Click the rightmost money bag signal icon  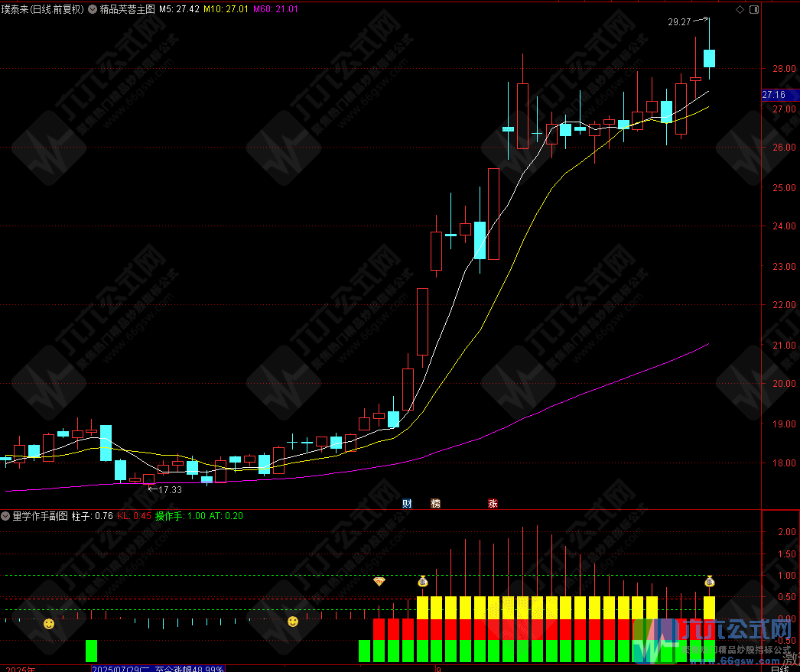pyautogui.click(x=709, y=583)
